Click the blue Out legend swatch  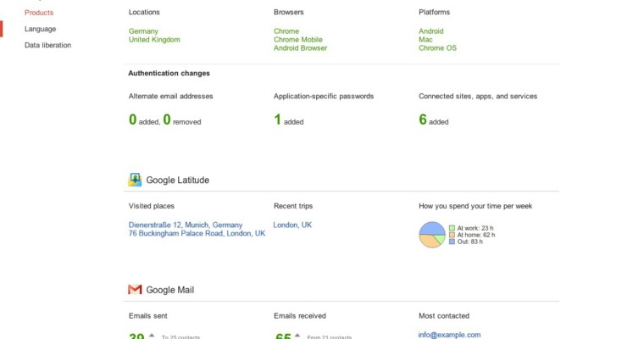(452, 242)
